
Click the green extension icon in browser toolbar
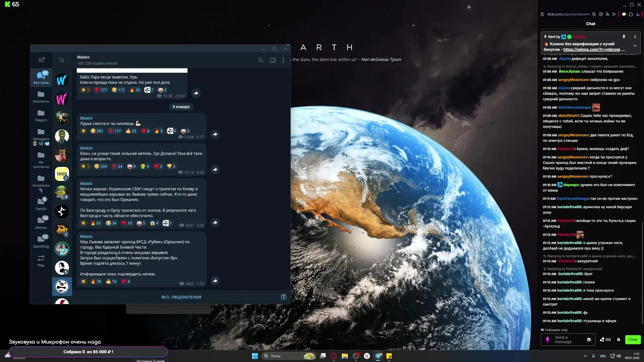624,14
